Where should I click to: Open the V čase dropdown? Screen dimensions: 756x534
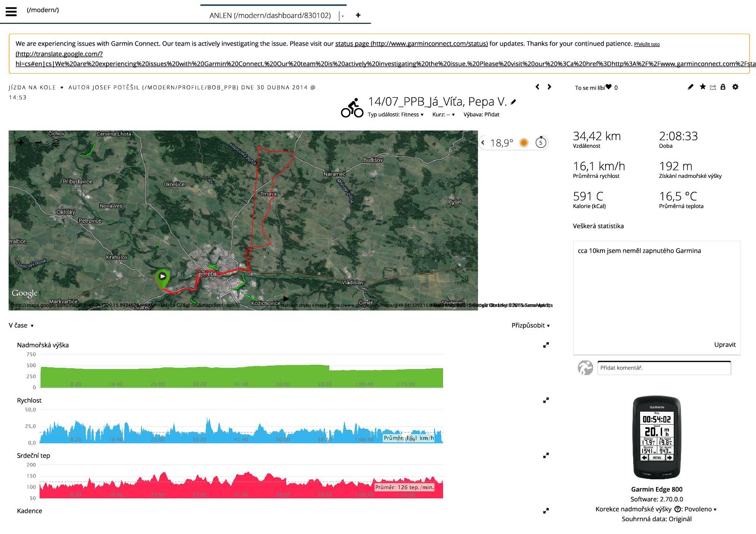coord(21,326)
